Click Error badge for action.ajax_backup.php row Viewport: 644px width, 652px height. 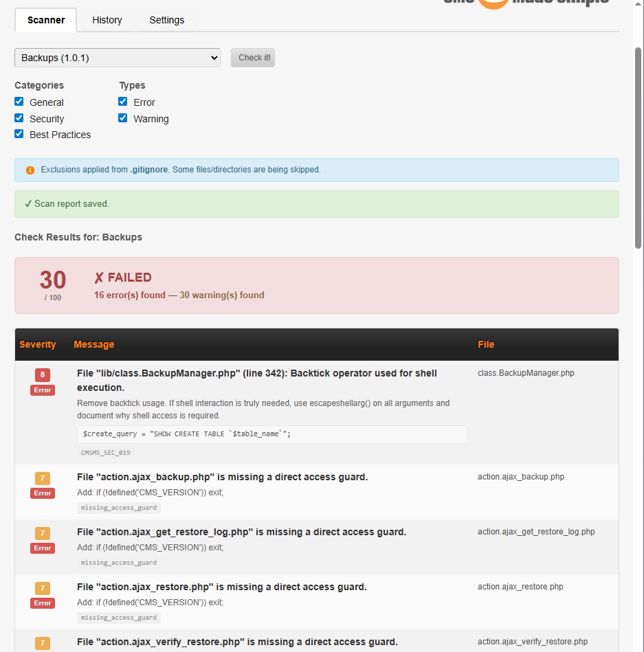click(x=43, y=493)
